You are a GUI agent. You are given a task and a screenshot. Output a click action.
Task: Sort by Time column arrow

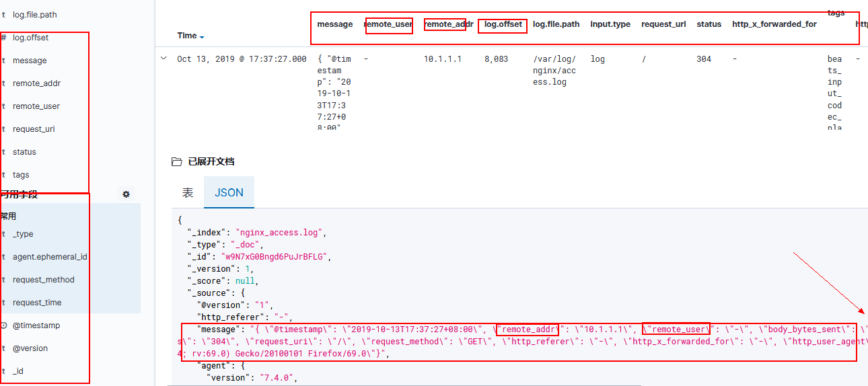click(202, 36)
